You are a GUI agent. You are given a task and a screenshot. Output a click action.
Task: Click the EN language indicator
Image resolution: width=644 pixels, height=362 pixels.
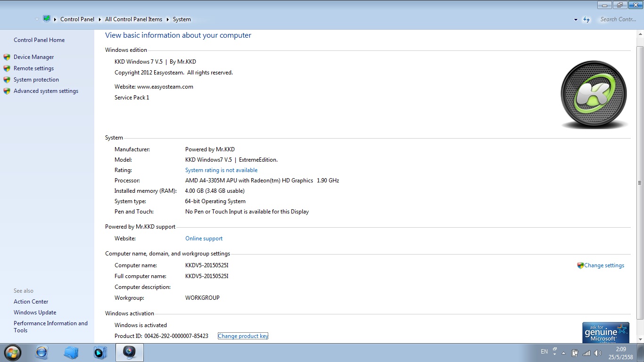(x=544, y=352)
